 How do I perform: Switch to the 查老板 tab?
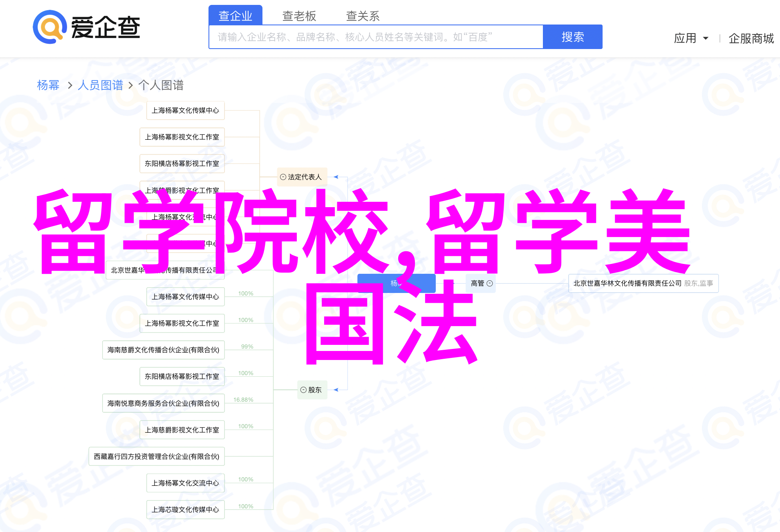[299, 16]
